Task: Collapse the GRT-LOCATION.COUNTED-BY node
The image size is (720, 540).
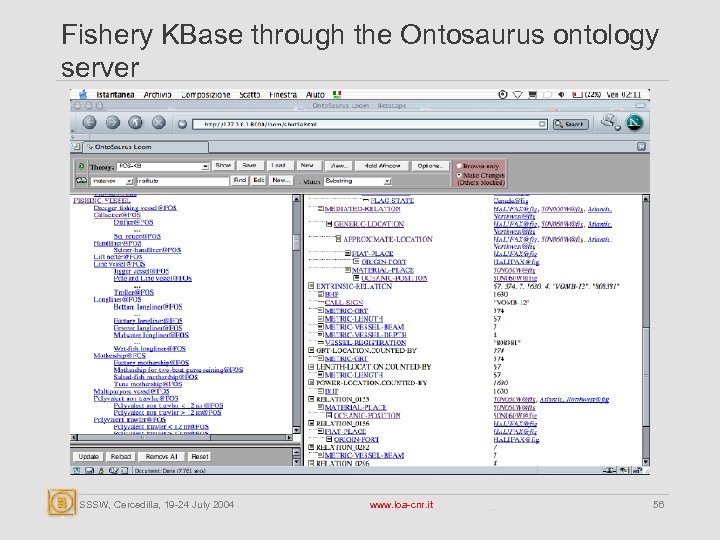Action: click(x=311, y=350)
